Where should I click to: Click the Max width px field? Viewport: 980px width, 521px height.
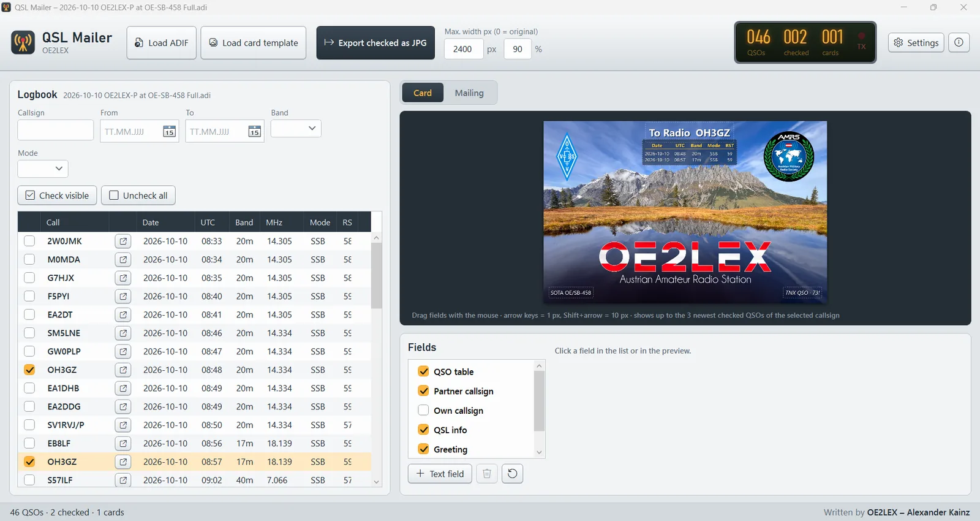point(462,49)
